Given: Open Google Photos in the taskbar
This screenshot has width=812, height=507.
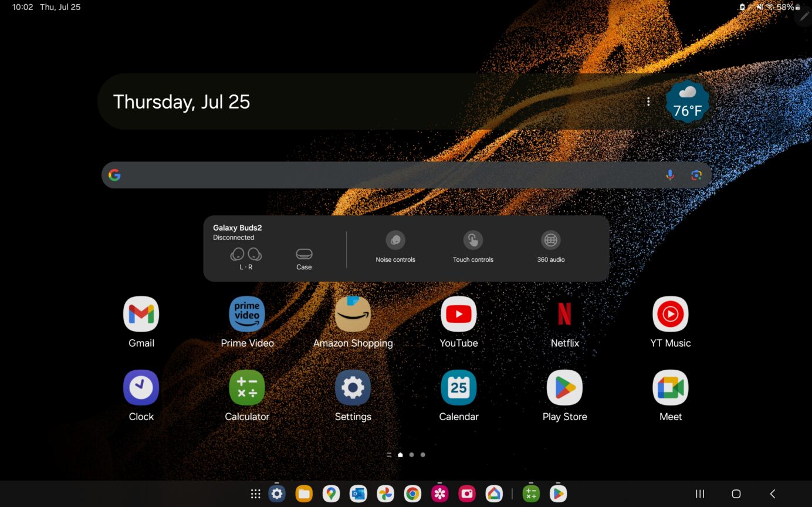Looking at the screenshot, I should 385,494.
